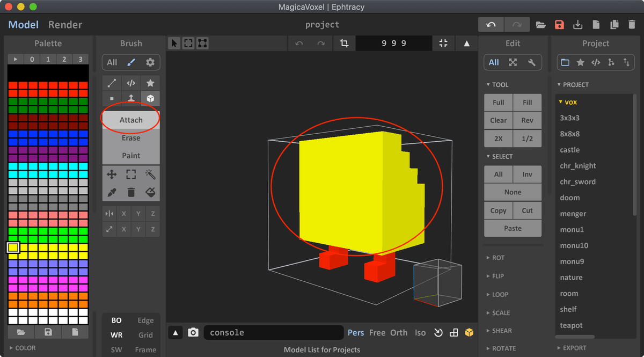Click the Erase brush button
The image size is (644, 357).
[x=131, y=138]
